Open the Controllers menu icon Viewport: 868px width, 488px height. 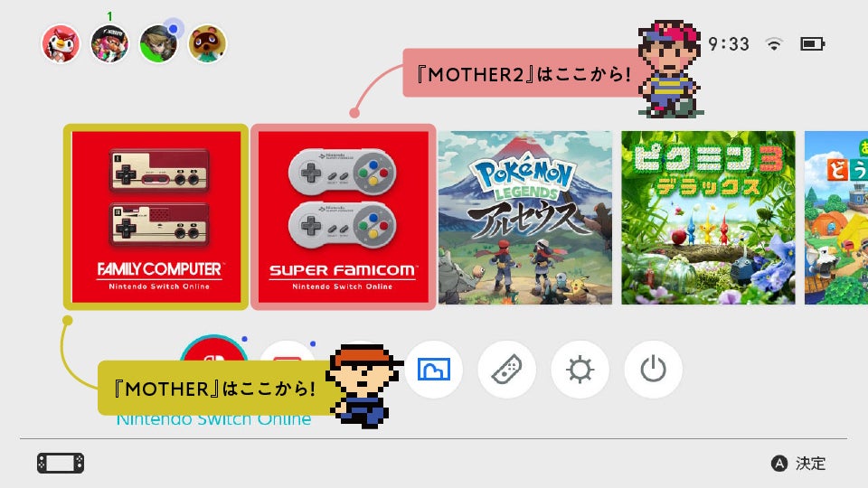coord(506,369)
